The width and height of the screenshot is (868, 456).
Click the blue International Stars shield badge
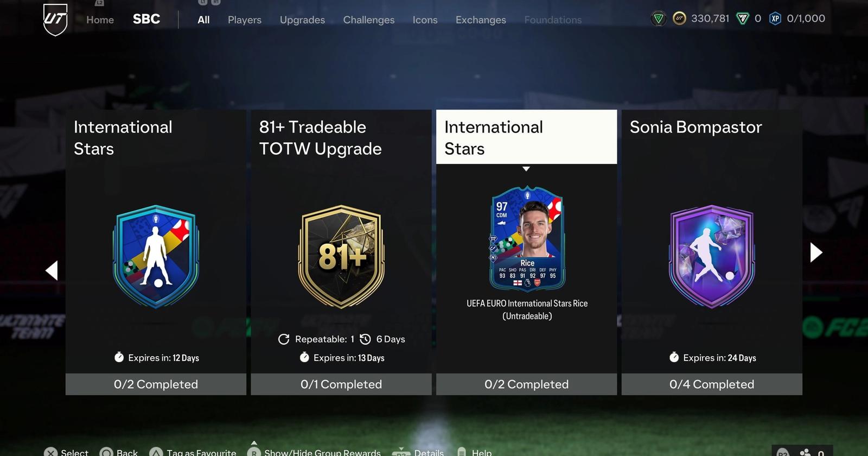(156, 256)
